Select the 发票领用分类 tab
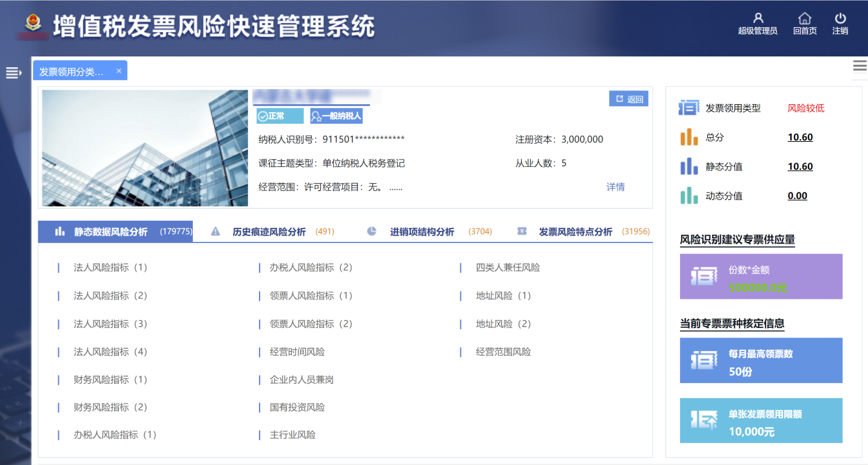 click(x=80, y=71)
